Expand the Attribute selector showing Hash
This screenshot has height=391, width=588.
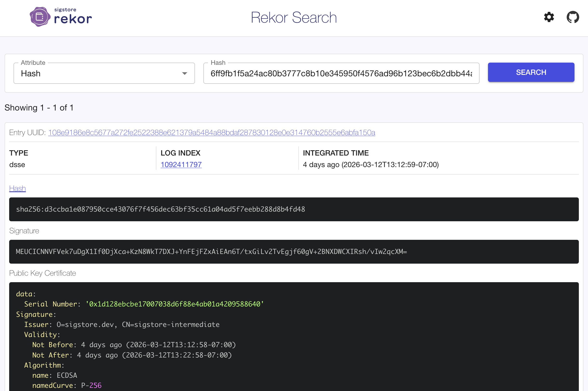tap(104, 73)
